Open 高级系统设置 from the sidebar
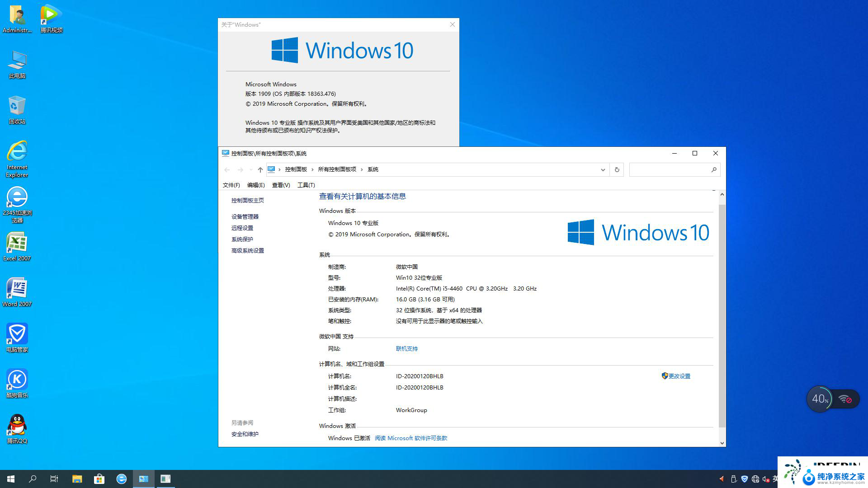 [x=248, y=251]
